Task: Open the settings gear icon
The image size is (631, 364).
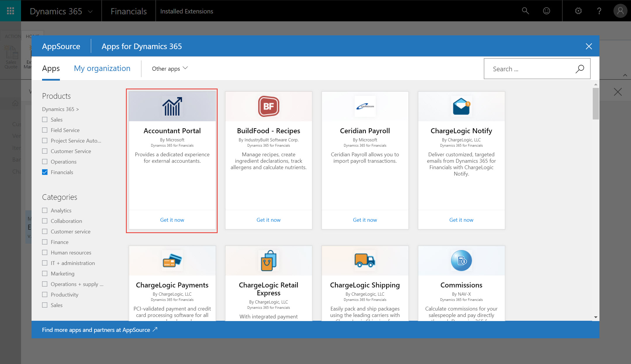Action: [x=578, y=11]
